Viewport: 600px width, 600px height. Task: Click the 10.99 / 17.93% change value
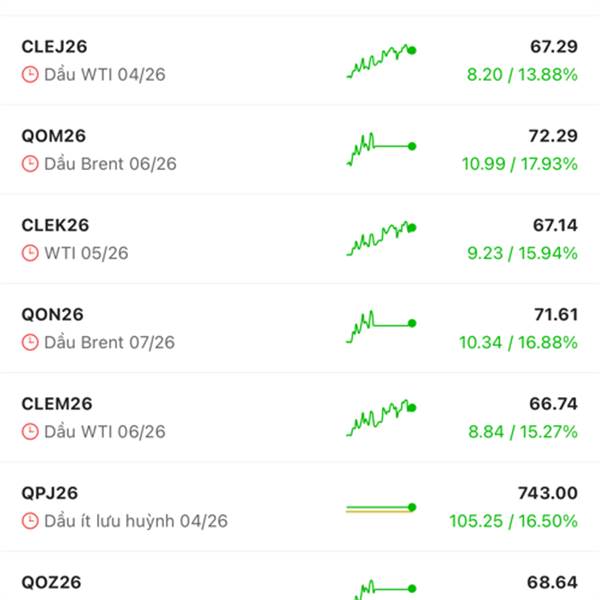point(520,164)
